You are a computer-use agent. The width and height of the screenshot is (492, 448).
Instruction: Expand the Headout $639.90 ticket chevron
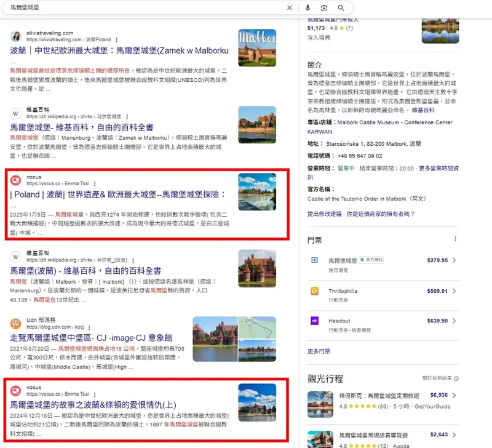[454, 321]
